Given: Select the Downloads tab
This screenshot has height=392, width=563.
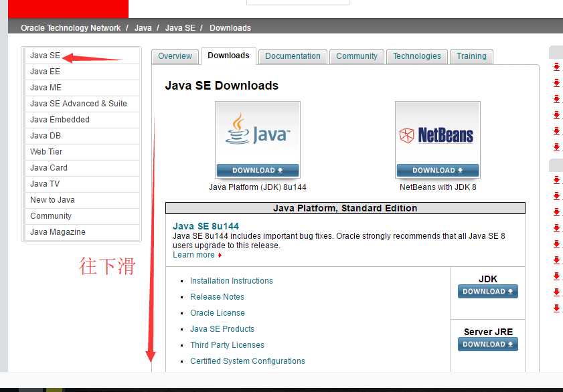Looking at the screenshot, I should coord(228,56).
